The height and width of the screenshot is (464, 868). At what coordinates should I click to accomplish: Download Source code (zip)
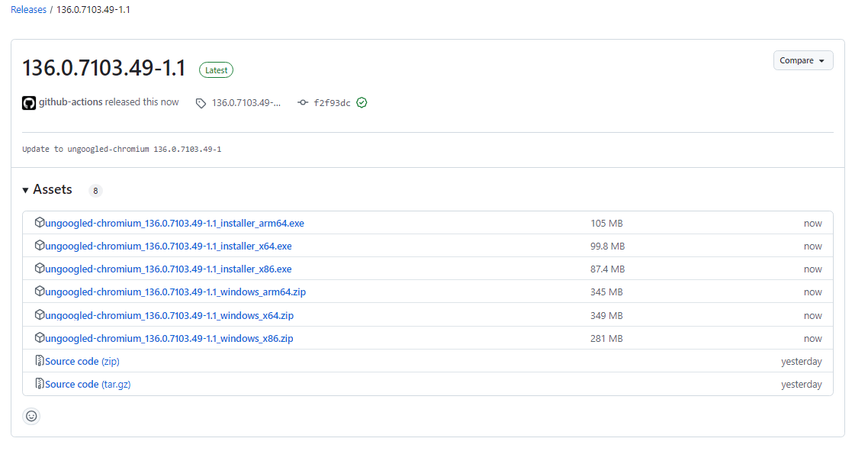pyautogui.click(x=82, y=361)
